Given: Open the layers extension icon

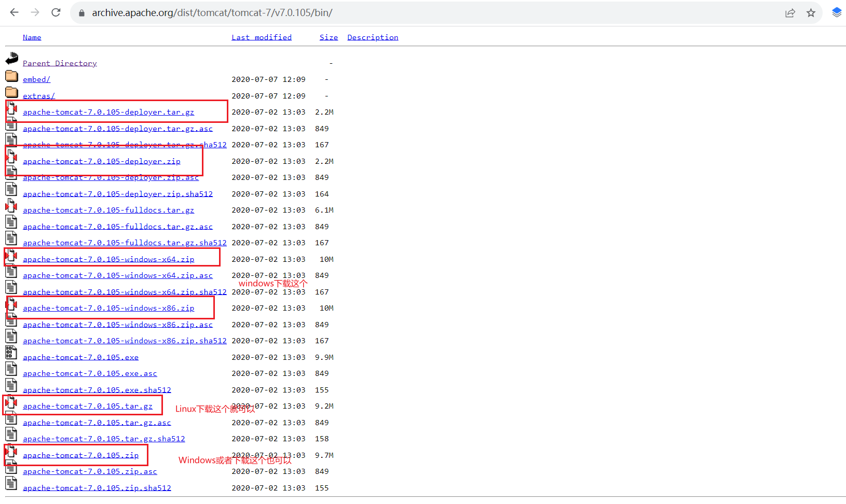Looking at the screenshot, I should (x=837, y=12).
